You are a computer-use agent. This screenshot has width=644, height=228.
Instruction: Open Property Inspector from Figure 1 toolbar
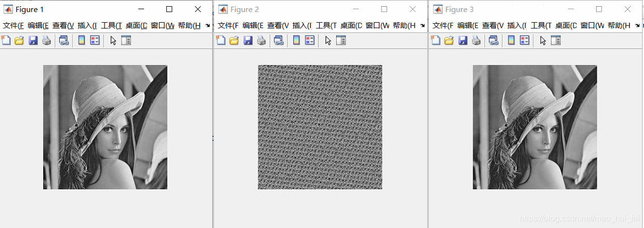coord(126,40)
